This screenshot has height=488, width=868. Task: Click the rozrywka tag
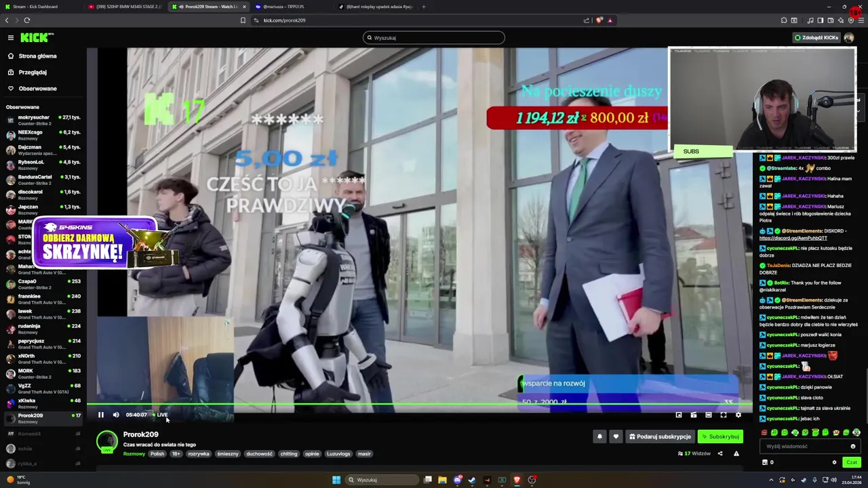point(199,454)
